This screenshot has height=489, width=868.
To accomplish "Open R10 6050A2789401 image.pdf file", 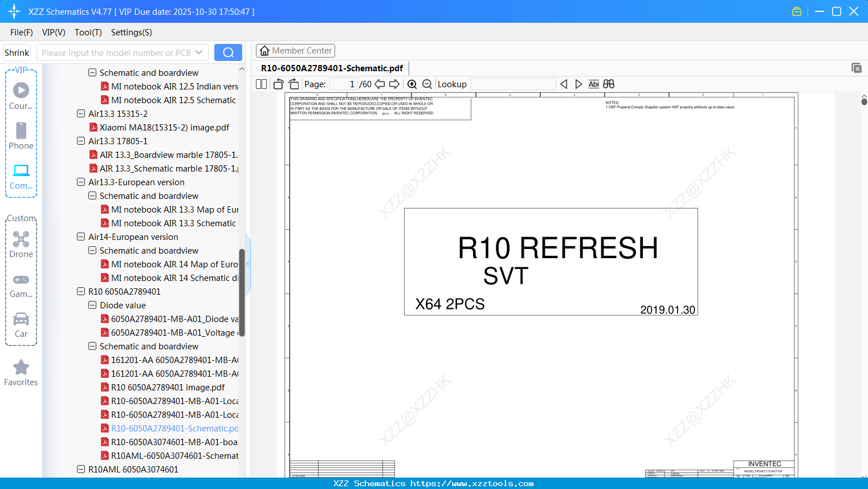I will tap(168, 387).
